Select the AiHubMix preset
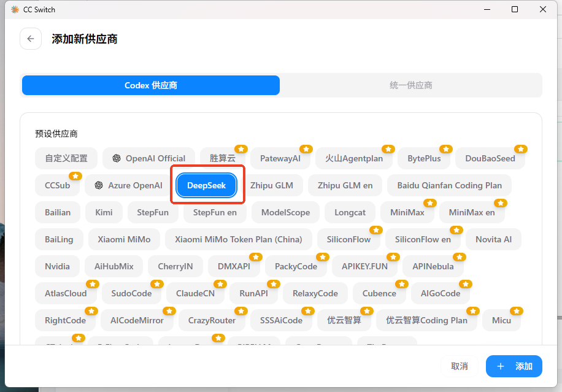562x392 pixels. tap(114, 266)
